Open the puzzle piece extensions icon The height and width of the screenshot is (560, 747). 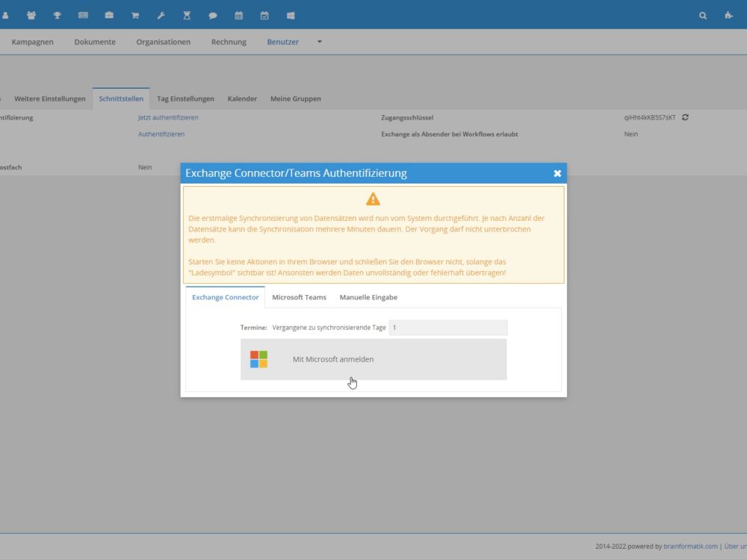tap(728, 15)
